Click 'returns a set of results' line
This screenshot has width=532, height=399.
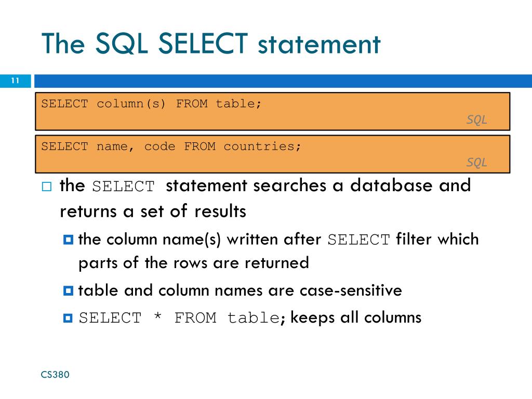point(153,211)
